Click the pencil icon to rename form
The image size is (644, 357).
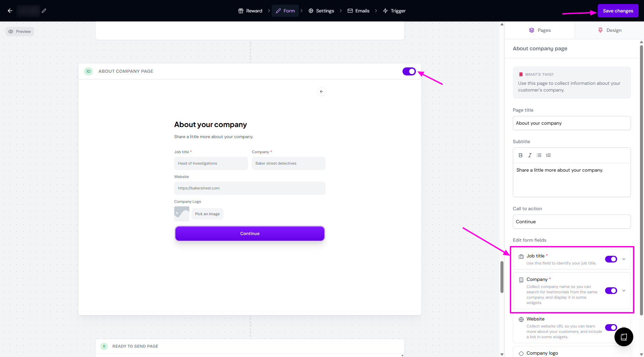44,11
